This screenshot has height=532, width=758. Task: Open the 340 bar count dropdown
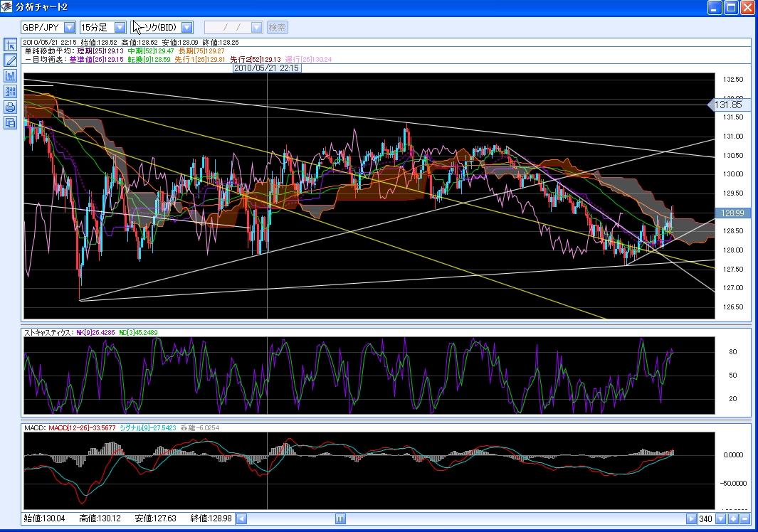pos(721,518)
